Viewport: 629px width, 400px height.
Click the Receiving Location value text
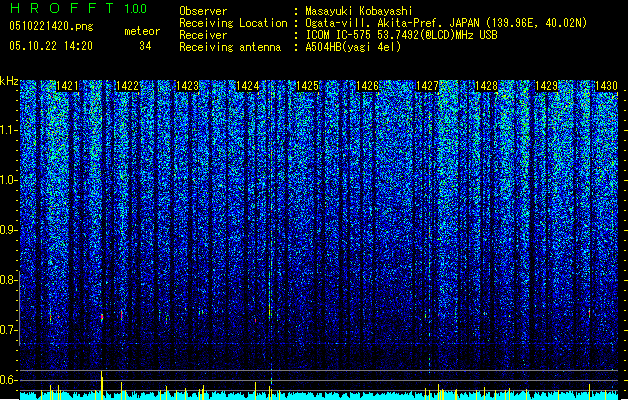[x=446, y=23]
